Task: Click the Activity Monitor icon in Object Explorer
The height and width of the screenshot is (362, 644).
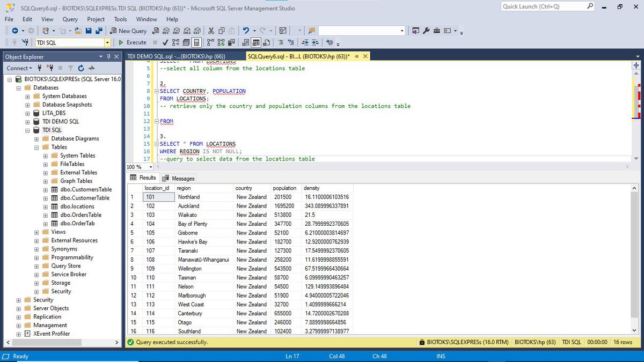Action: pos(91,68)
